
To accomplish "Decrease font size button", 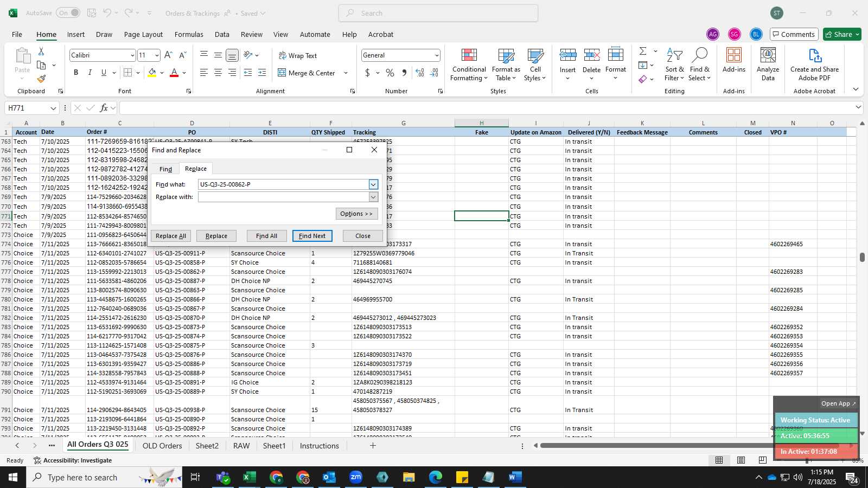I will [182, 55].
